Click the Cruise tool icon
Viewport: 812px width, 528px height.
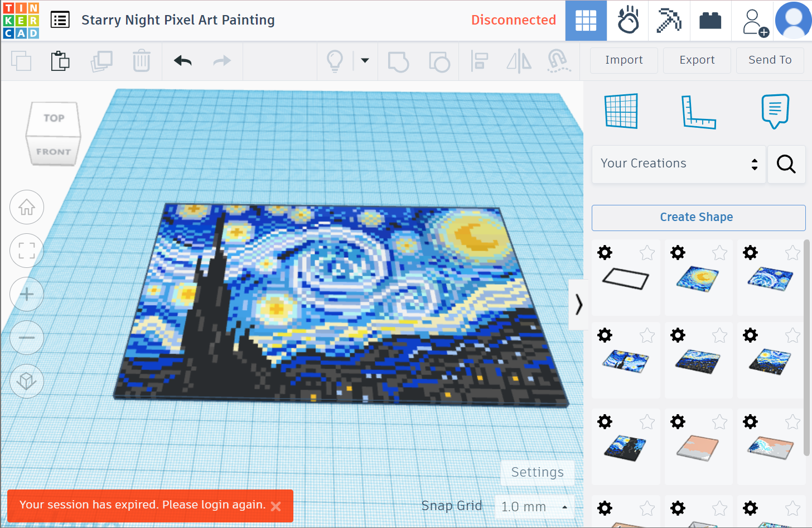[559, 61]
